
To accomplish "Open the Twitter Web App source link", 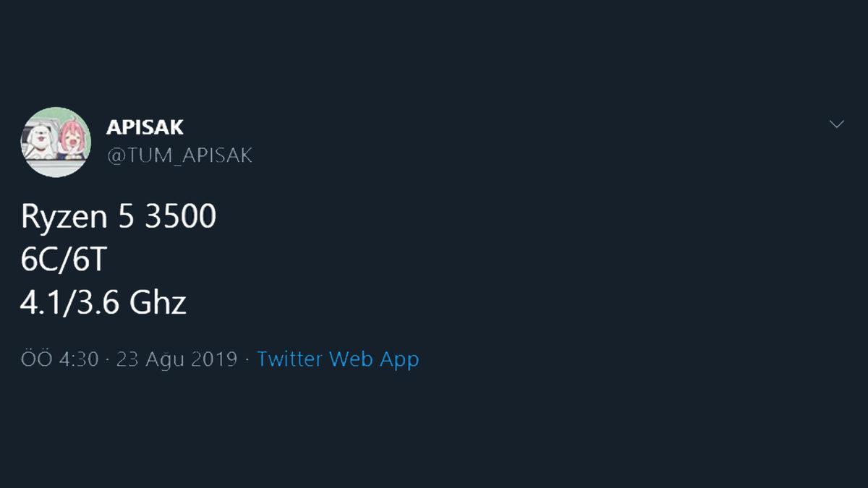I will pyautogui.click(x=338, y=359).
